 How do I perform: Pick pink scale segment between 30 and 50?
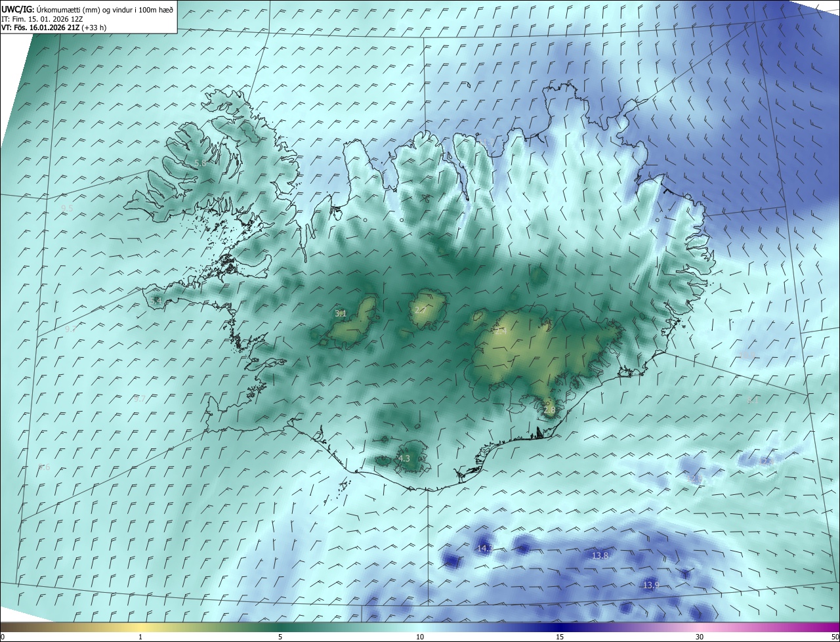[x=770, y=627]
